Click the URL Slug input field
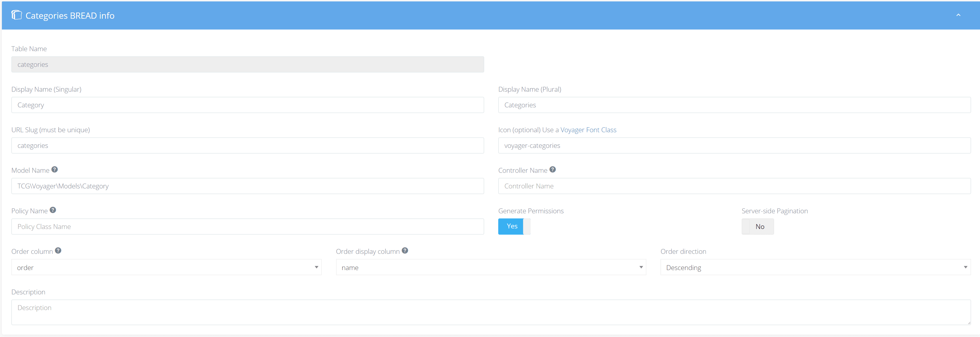The width and height of the screenshot is (980, 337). tap(247, 145)
